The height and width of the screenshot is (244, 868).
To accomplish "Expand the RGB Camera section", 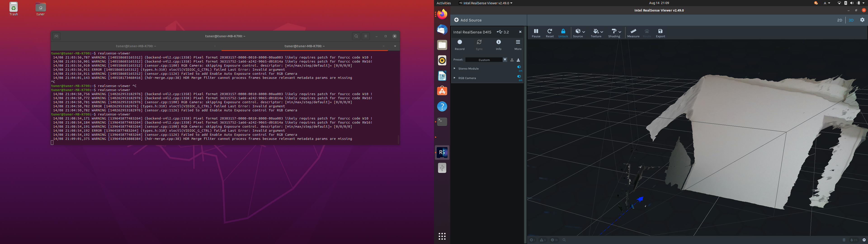I will click(455, 78).
